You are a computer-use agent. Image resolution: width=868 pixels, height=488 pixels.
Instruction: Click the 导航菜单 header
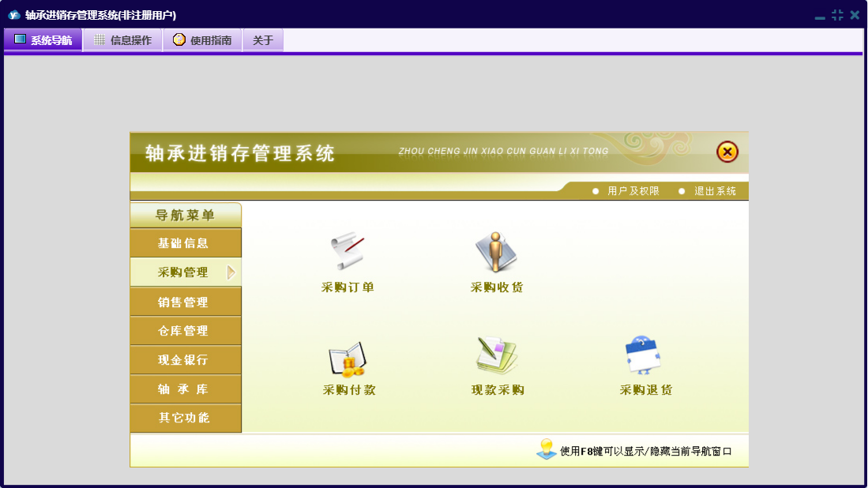(186, 215)
